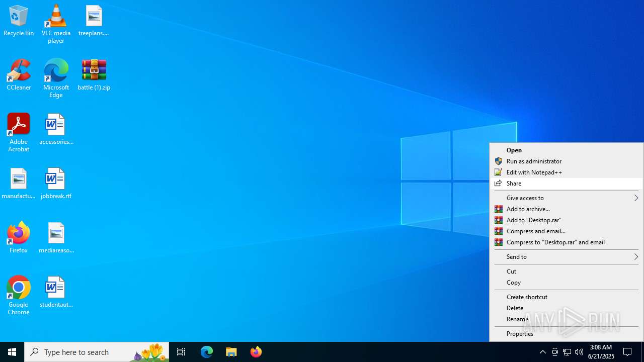The height and width of the screenshot is (362, 644).
Task: Choose Add to archive... option
Action: (567, 209)
